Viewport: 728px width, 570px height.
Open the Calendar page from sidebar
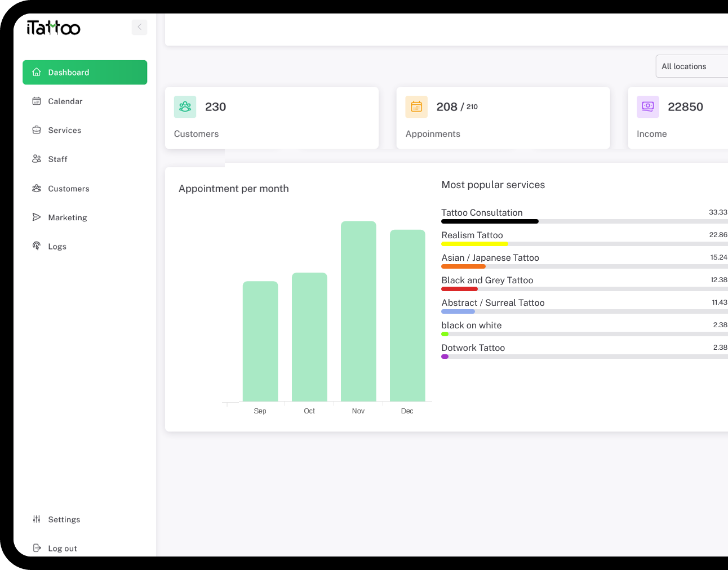(x=65, y=101)
